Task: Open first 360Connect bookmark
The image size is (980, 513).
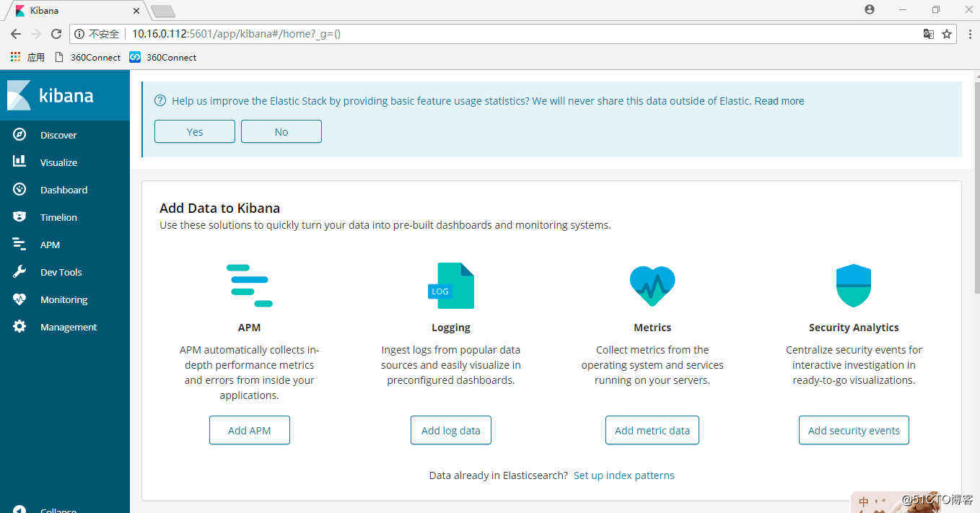Action: pyautogui.click(x=88, y=57)
